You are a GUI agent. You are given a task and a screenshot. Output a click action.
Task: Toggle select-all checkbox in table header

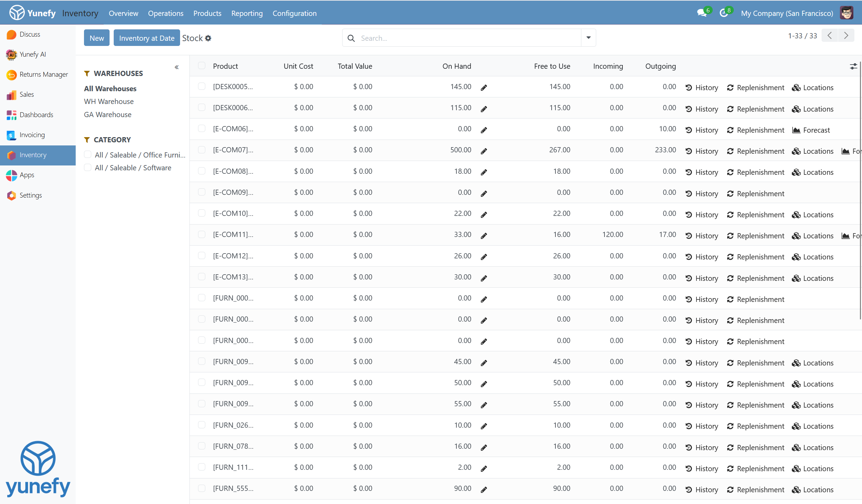point(202,66)
